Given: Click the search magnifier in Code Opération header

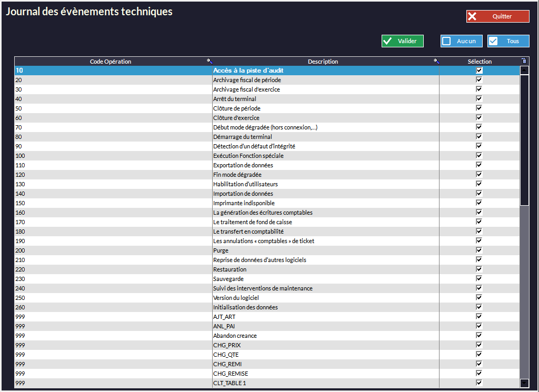Looking at the screenshot, I should (209, 62).
